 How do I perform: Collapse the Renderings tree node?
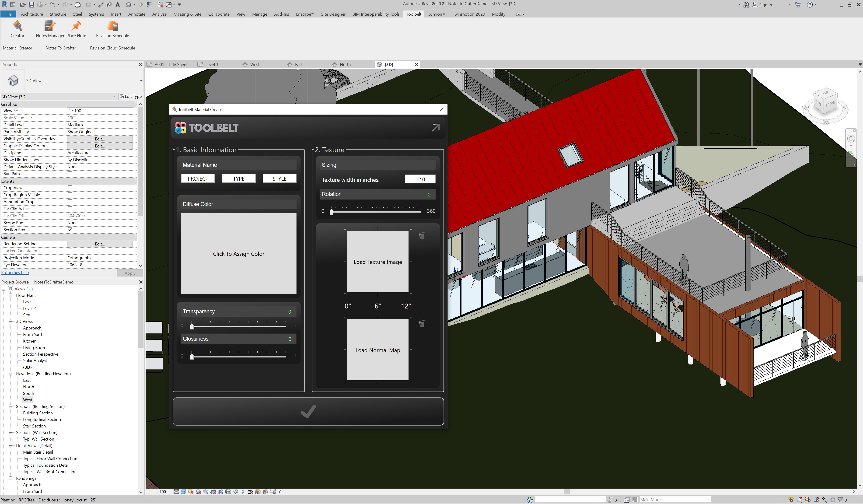pyautogui.click(x=11, y=478)
